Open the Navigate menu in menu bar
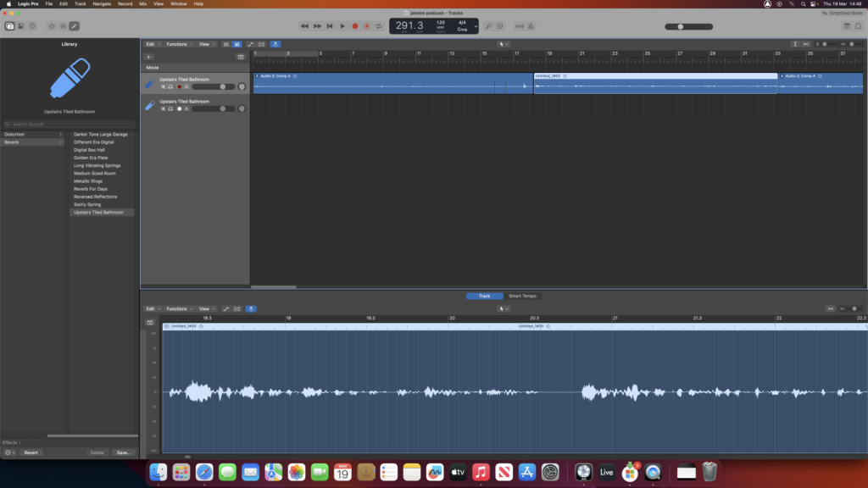 pos(102,4)
